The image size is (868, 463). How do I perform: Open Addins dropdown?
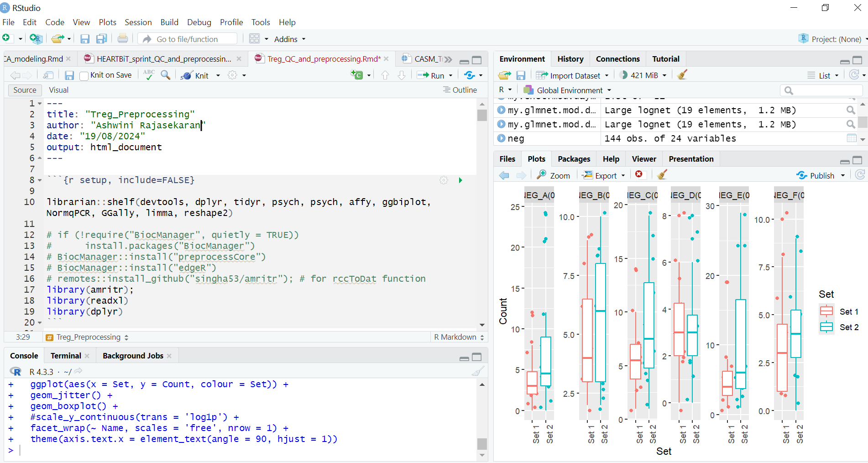tap(290, 39)
